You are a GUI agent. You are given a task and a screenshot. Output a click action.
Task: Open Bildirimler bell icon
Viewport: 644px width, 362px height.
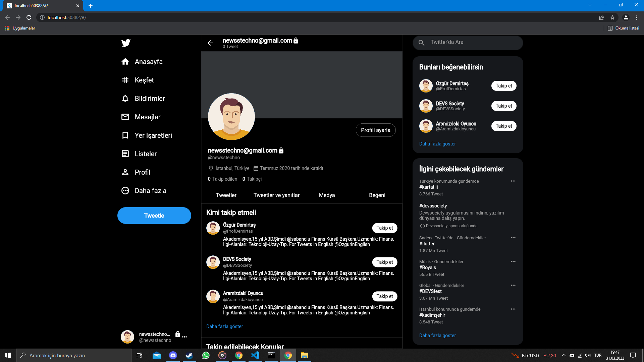125,99
